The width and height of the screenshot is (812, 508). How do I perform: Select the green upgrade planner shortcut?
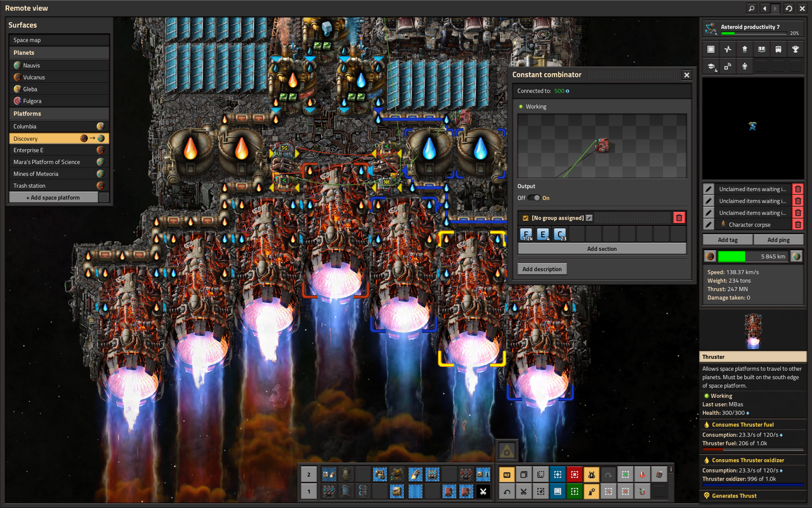coord(574,491)
